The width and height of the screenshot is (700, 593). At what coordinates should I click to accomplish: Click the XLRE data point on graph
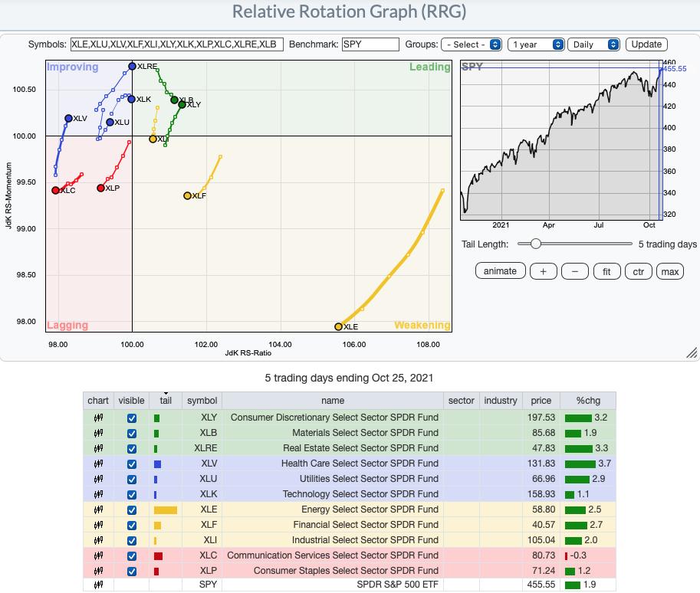pyautogui.click(x=132, y=66)
